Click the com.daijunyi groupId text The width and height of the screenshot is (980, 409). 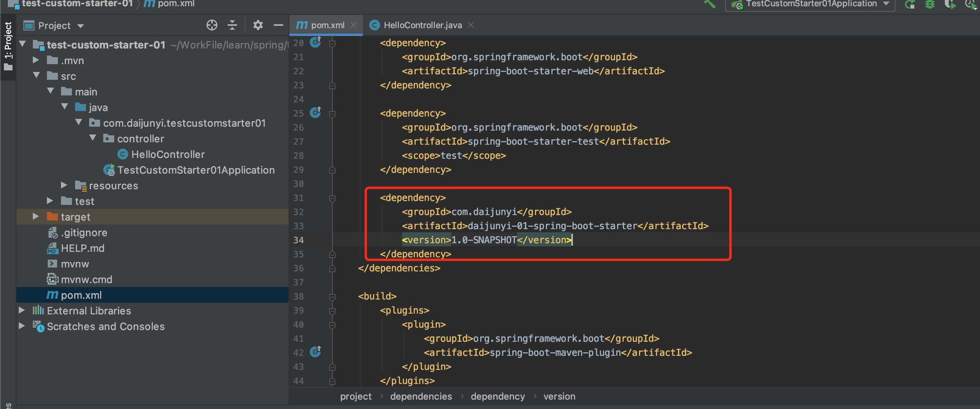(484, 212)
